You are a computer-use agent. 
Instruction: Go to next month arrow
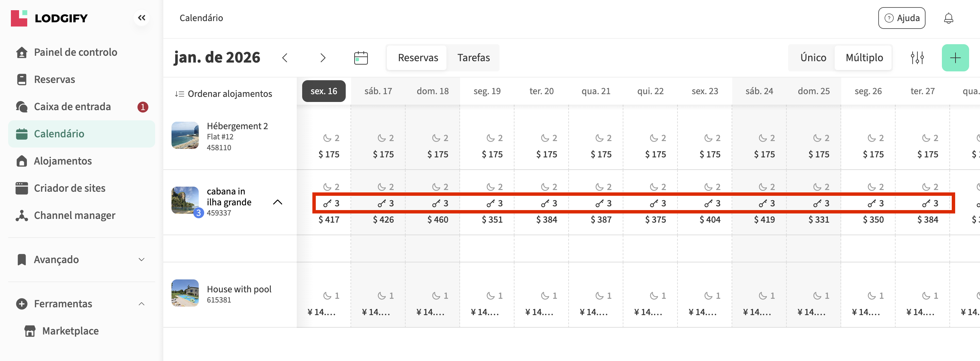[x=323, y=58]
